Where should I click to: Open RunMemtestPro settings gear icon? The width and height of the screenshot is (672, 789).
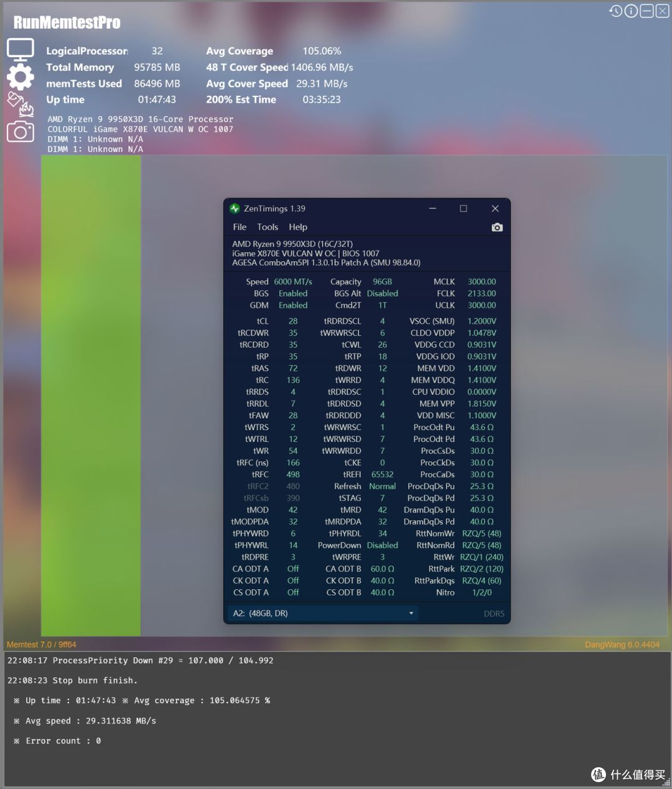point(21,77)
